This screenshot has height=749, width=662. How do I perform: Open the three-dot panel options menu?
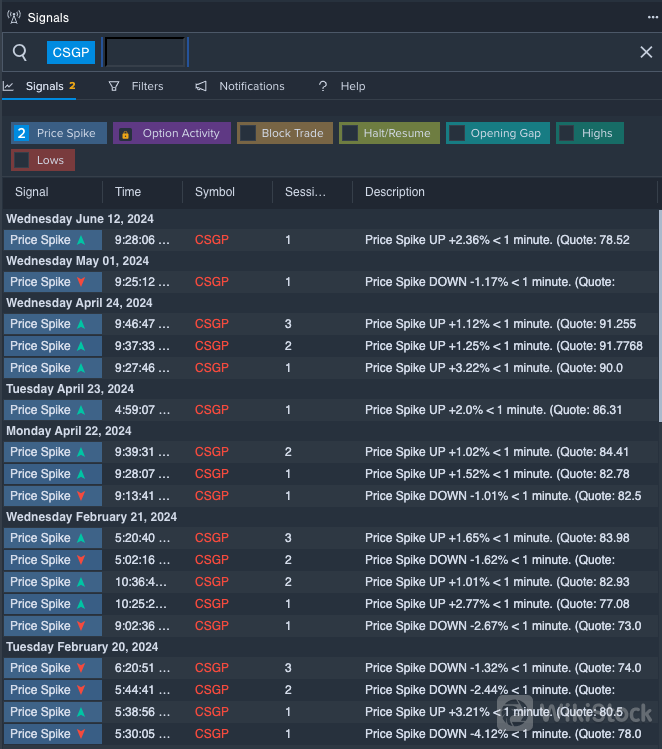(x=652, y=17)
